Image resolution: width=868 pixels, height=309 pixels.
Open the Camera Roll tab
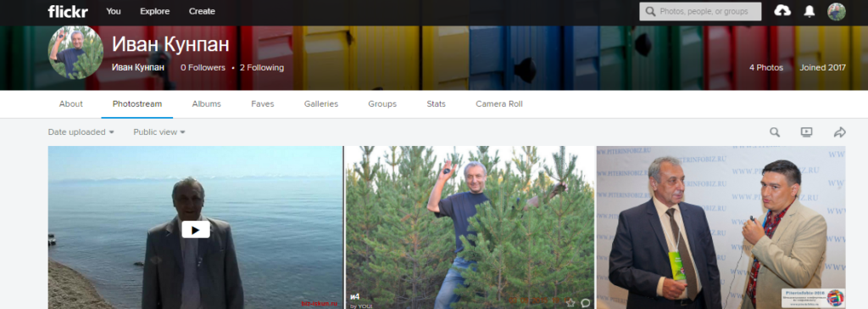pos(499,104)
